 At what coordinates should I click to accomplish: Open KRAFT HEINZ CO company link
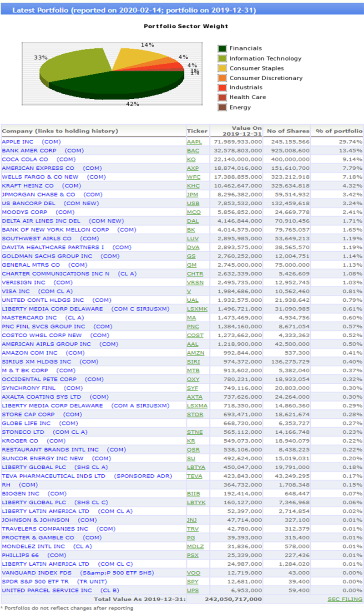tap(41, 186)
